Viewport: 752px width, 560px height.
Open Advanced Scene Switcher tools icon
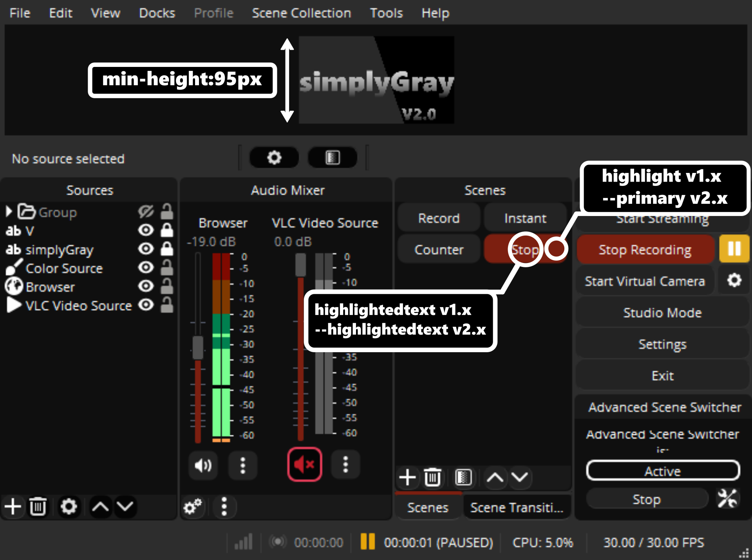[727, 499]
